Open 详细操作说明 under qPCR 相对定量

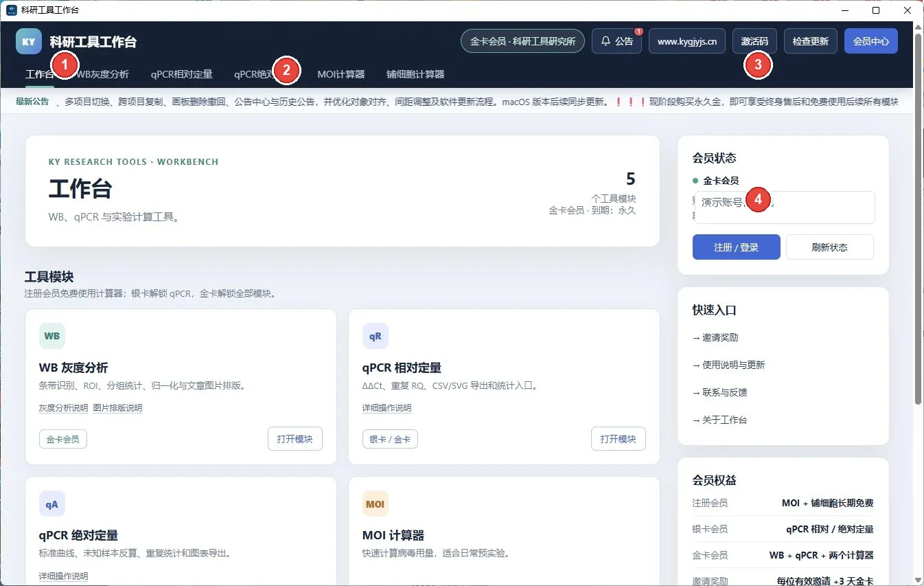click(386, 408)
